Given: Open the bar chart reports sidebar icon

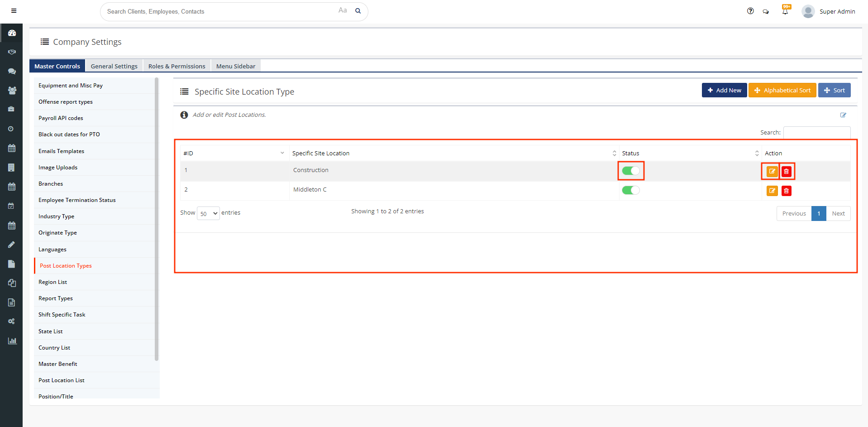Looking at the screenshot, I should click(12, 341).
